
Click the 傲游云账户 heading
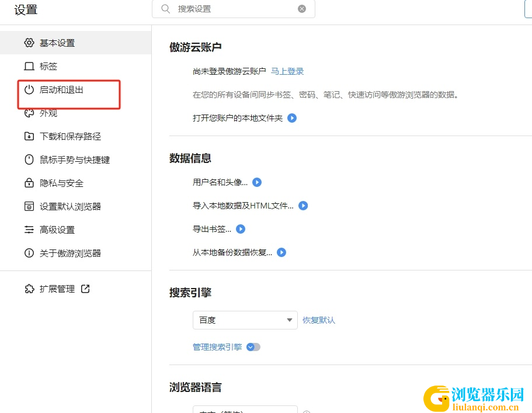[x=196, y=47]
